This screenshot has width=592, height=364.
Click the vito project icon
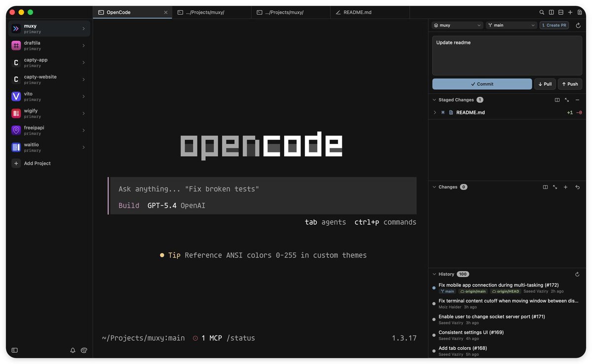[16, 96]
